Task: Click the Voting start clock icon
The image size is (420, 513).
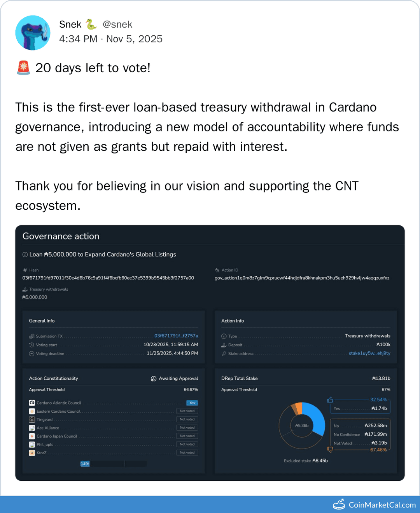Action: [x=31, y=345]
